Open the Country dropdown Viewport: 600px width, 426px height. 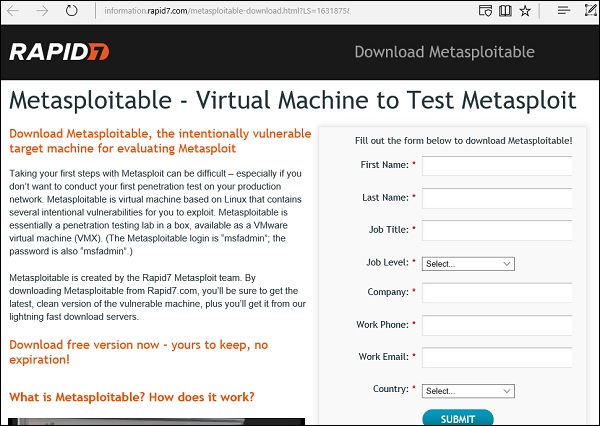pyautogui.click(x=468, y=391)
